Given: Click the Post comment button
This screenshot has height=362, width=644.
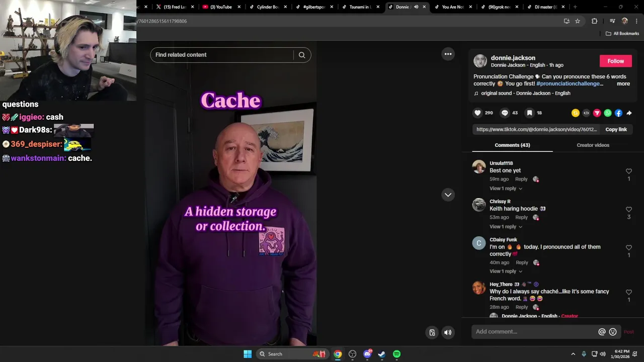Looking at the screenshot, I should click(x=628, y=332).
